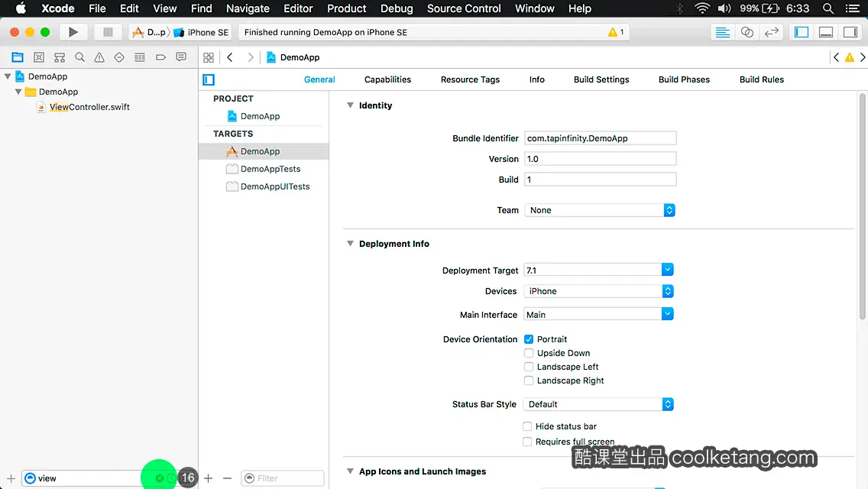Collapse App Icons and Launch Images section
868x489 pixels.
click(x=350, y=471)
